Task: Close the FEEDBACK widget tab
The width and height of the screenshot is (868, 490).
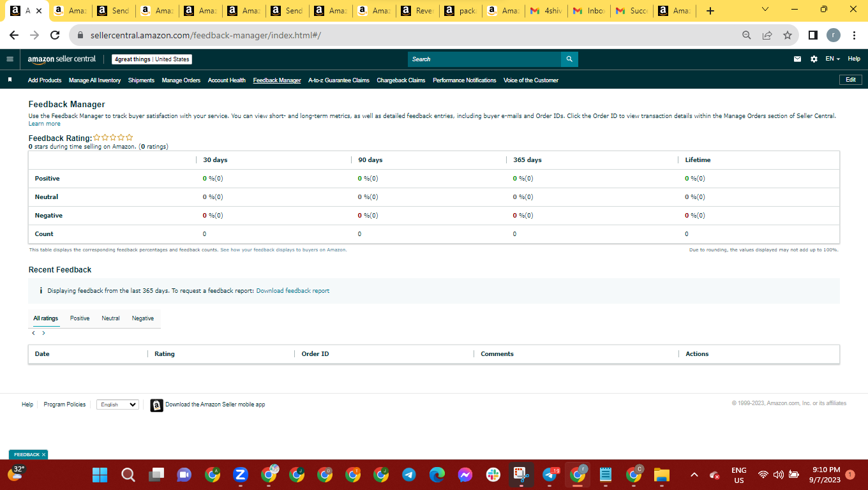Action: coord(44,455)
